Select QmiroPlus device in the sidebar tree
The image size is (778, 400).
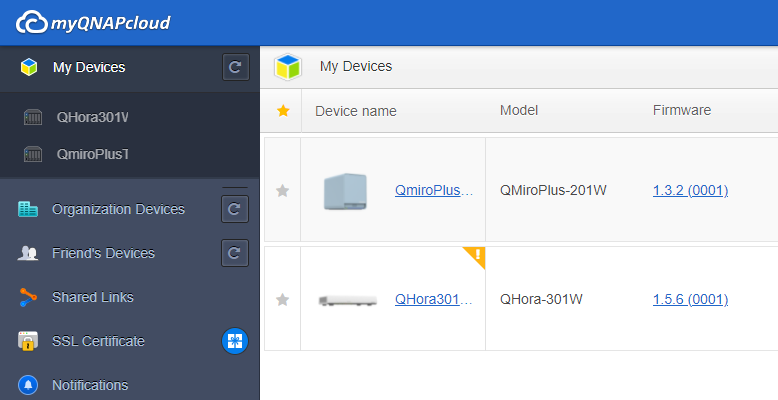92,154
